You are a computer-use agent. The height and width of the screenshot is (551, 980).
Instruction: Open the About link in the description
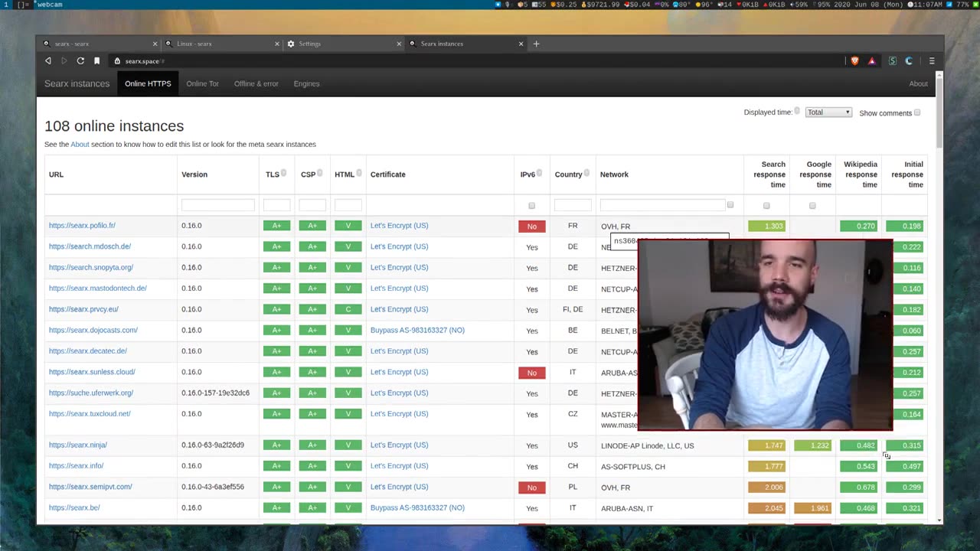pyautogui.click(x=80, y=144)
